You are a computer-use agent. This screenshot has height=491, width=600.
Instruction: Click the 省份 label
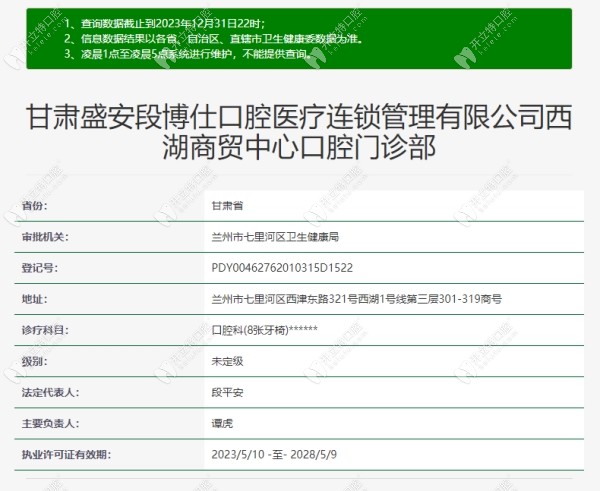[x=34, y=206]
